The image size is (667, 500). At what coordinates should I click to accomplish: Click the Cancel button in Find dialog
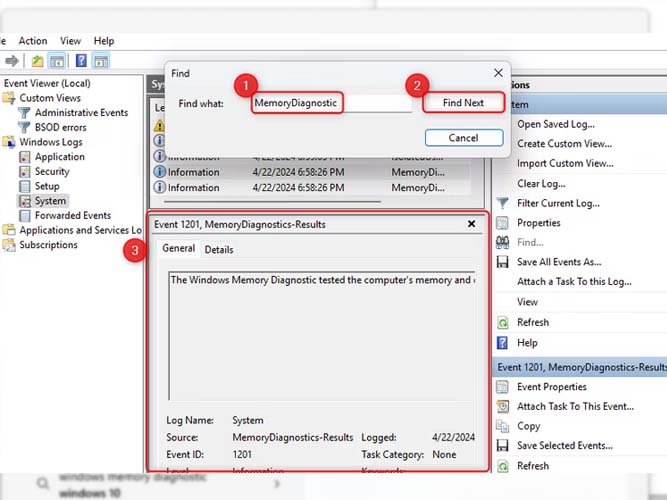[x=463, y=138]
